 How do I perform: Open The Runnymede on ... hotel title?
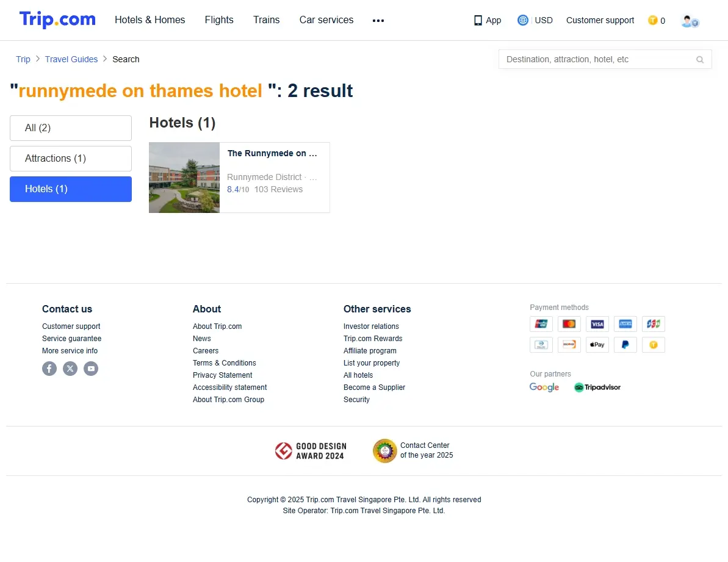pyautogui.click(x=272, y=154)
